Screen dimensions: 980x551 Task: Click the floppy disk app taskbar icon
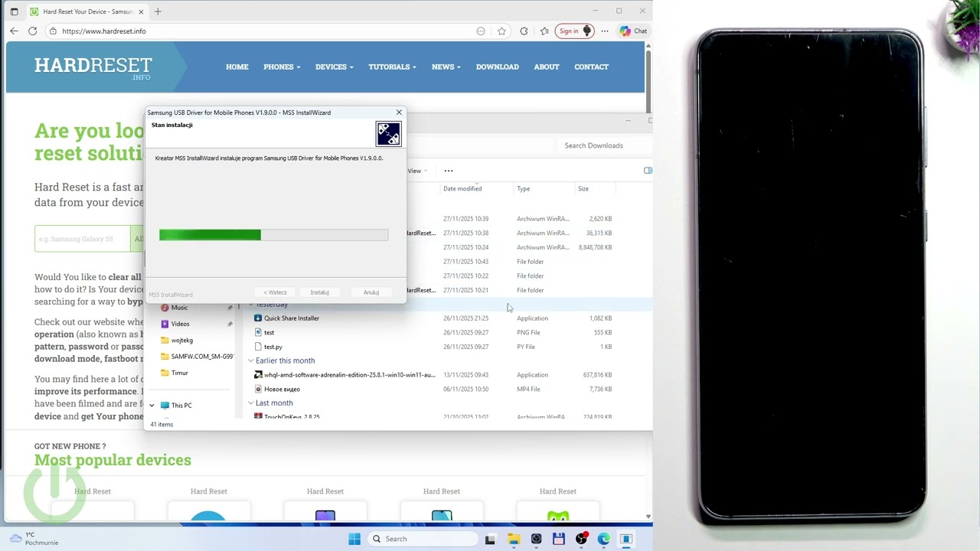pos(558,539)
